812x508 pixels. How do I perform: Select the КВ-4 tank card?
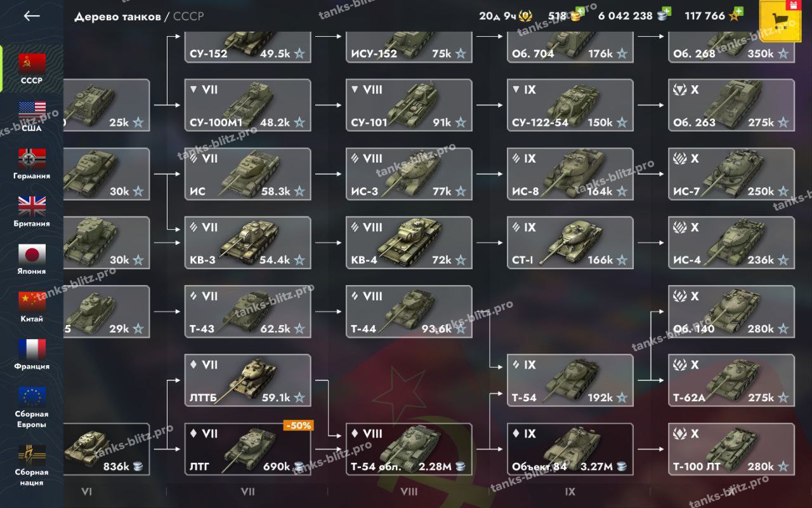pos(409,242)
